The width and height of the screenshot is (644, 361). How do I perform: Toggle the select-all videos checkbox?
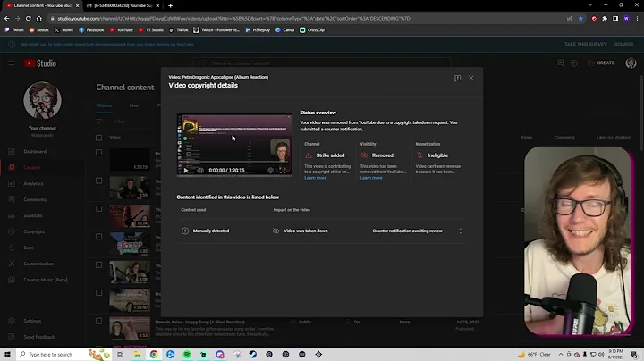(x=99, y=138)
